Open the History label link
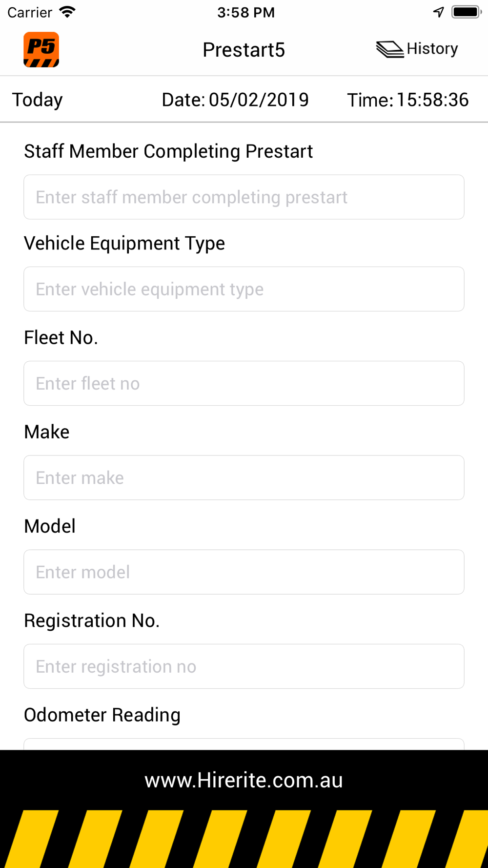The width and height of the screenshot is (488, 868). [432, 49]
